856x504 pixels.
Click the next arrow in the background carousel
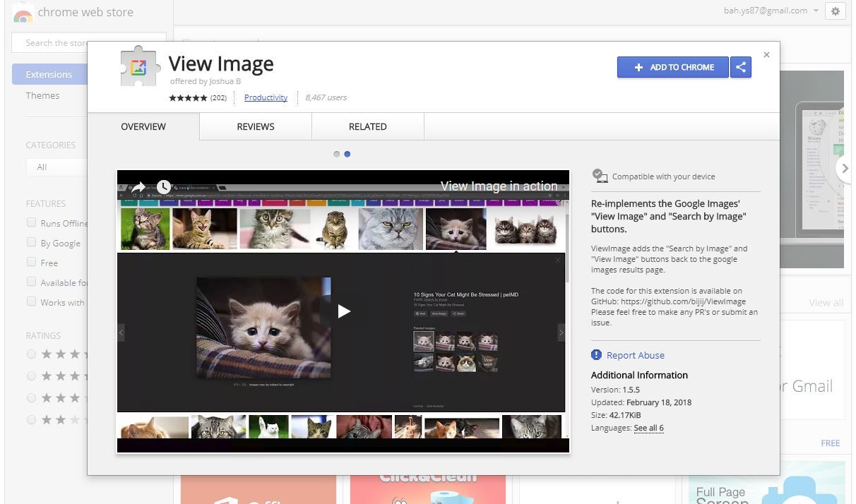pos(843,168)
